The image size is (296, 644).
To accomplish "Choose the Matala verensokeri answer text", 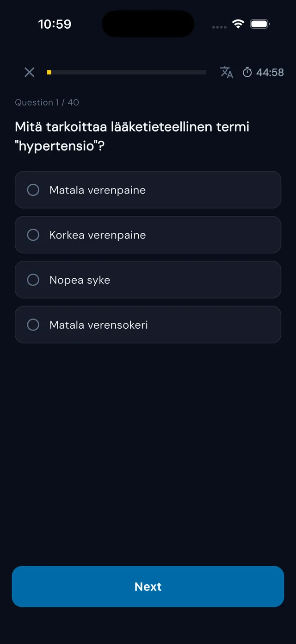I will point(99,325).
